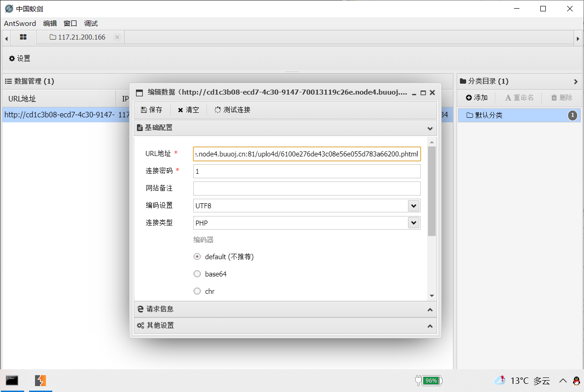
Task: Click the URL地址 input field
Action: (307, 154)
